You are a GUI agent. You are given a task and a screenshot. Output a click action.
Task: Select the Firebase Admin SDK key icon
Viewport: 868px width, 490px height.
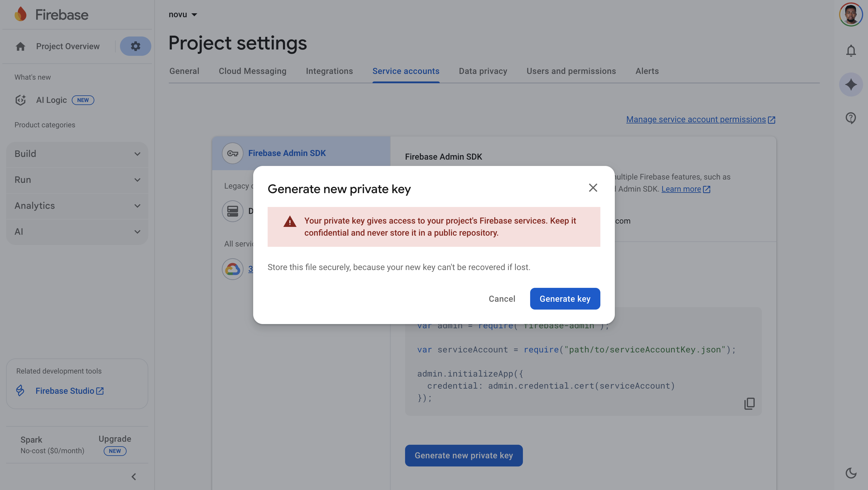point(232,153)
